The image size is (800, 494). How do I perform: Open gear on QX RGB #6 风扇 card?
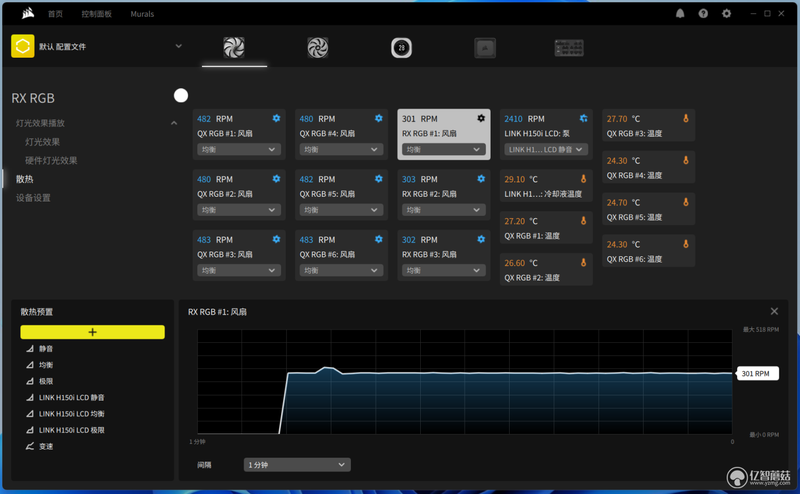[x=379, y=239]
